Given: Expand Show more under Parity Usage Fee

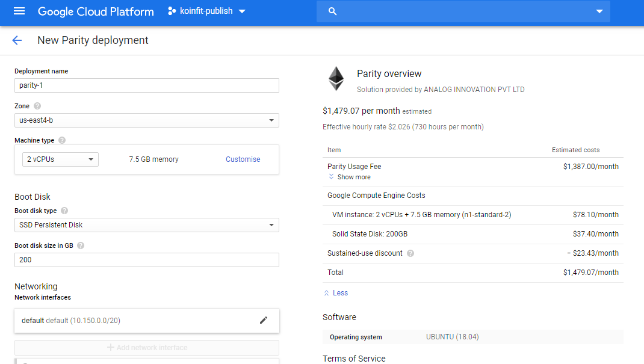Looking at the screenshot, I should (350, 177).
